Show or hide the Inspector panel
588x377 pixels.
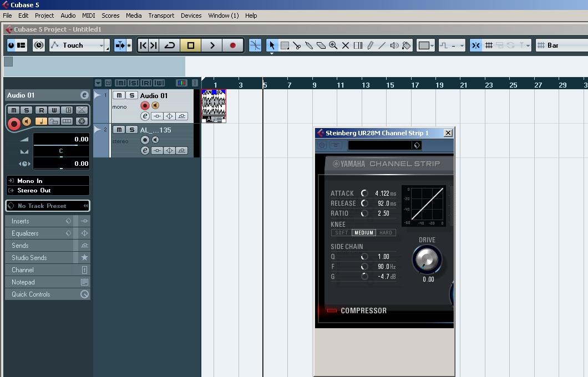coord(22,45)
